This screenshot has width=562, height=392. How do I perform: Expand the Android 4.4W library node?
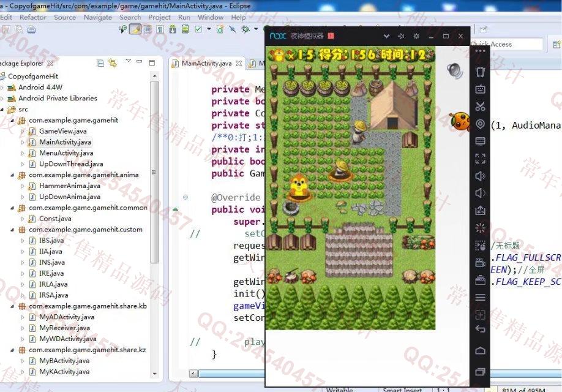(2, 87)
